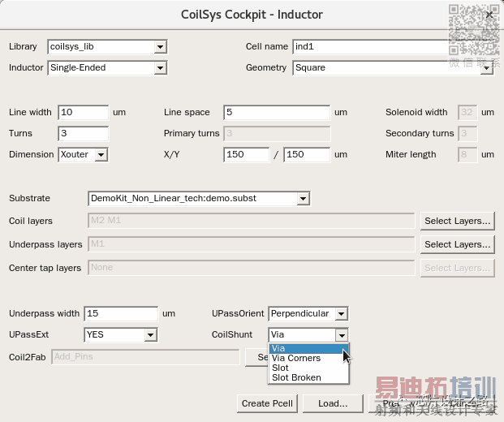The height and width of the screenshot is (422, 504).
Task: Click the Create Pcell button
Action: pyautogui.click(x=267, y=403)
